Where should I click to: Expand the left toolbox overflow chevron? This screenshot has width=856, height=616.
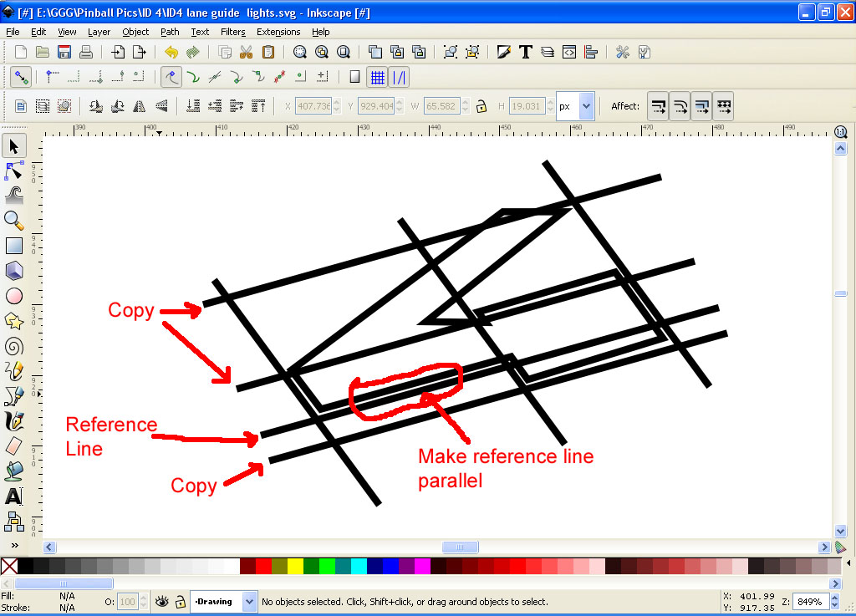click(x=13, y=545)
